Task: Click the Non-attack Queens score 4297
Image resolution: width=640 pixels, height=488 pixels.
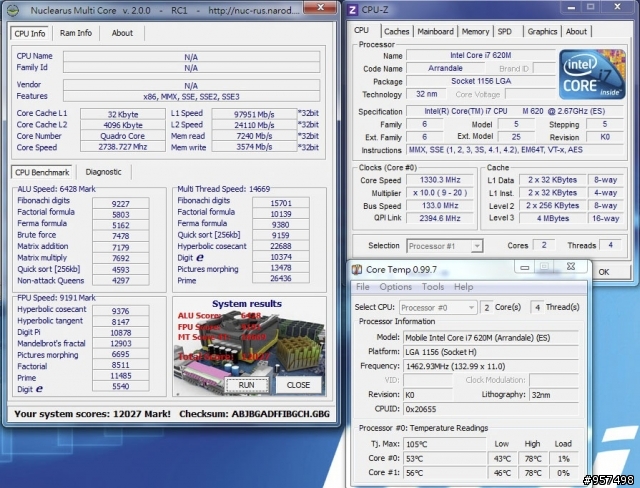Action: (x=120, y=280)
